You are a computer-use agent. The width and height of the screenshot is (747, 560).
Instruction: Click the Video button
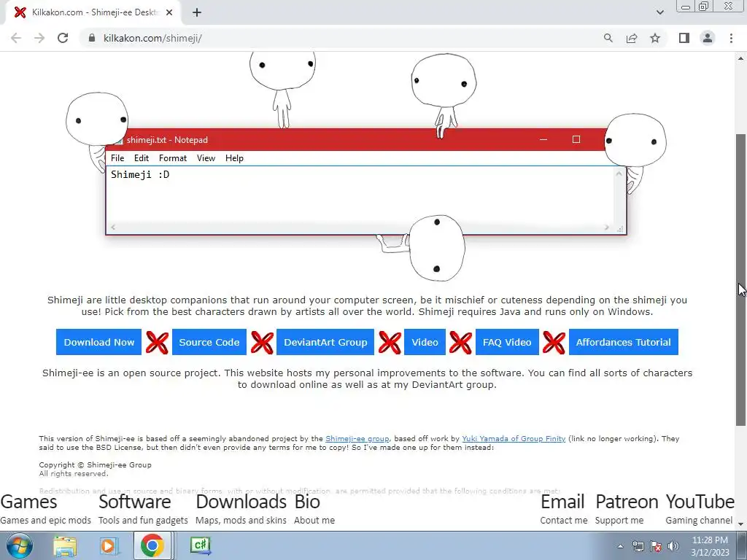click(425, 342)
